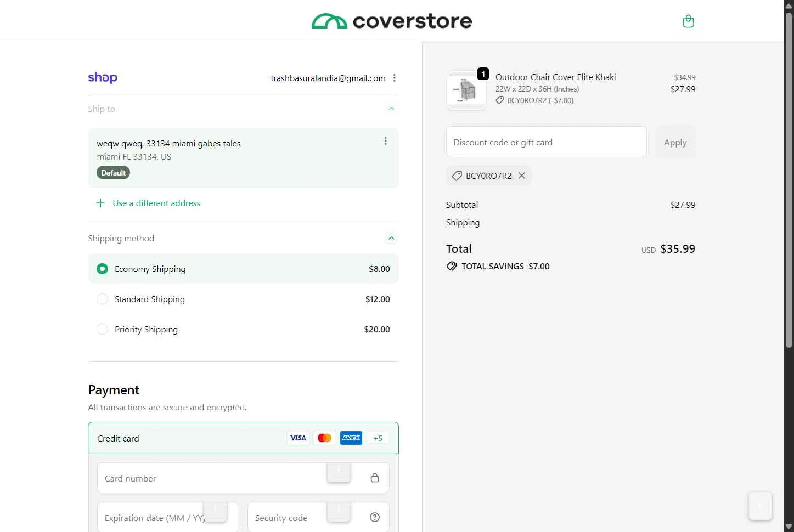The width and height of the screenshot is (794, 532).
Task: Select Priority Shipping option
Action: coord(243,329)
